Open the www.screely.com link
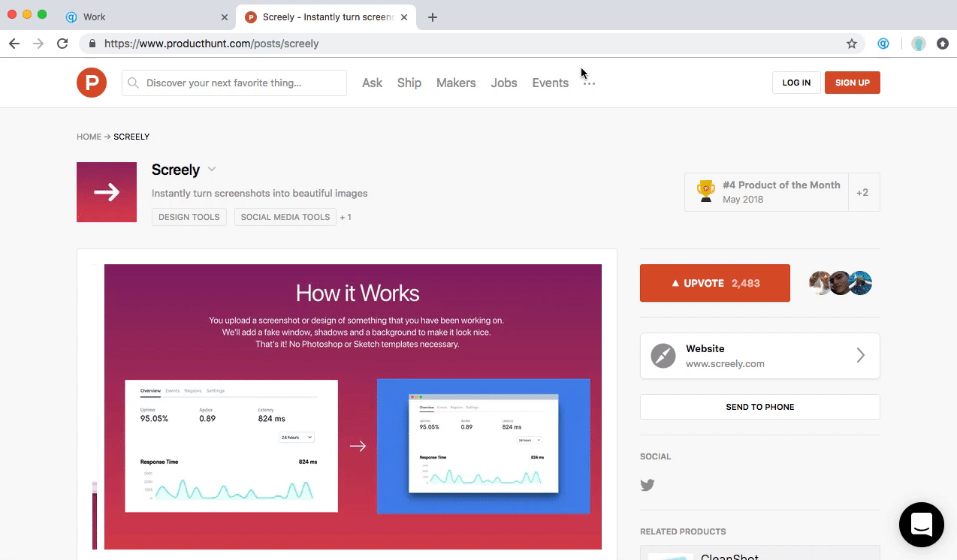 [x=725, y=364]
